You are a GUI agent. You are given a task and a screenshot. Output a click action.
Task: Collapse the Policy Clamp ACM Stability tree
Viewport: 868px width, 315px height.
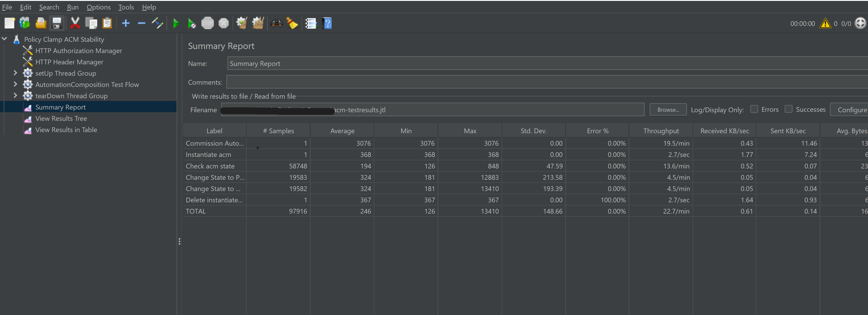click(4, 39)
